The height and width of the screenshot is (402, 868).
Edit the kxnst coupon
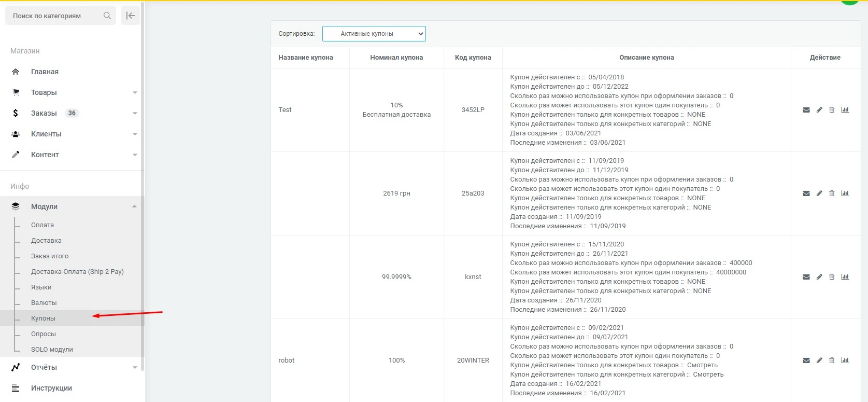tap(819, 277)
